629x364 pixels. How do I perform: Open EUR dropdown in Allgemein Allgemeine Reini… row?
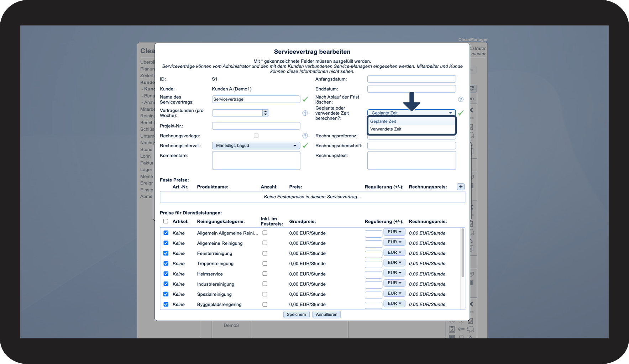pos(394,232)
